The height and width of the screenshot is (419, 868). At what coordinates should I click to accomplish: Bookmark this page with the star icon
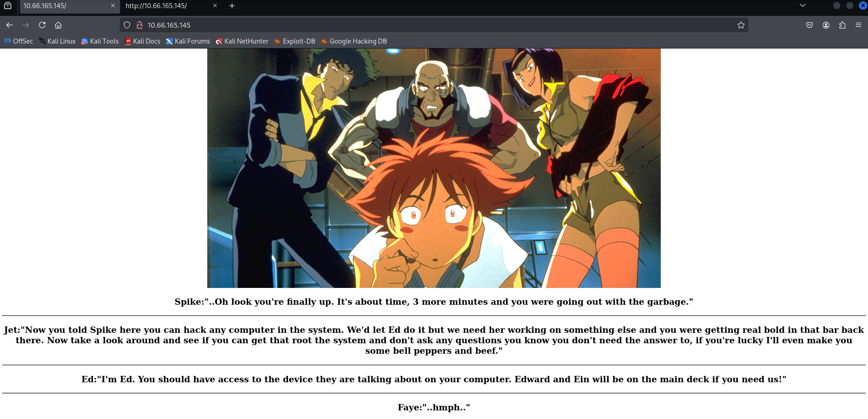click(741, 25)
